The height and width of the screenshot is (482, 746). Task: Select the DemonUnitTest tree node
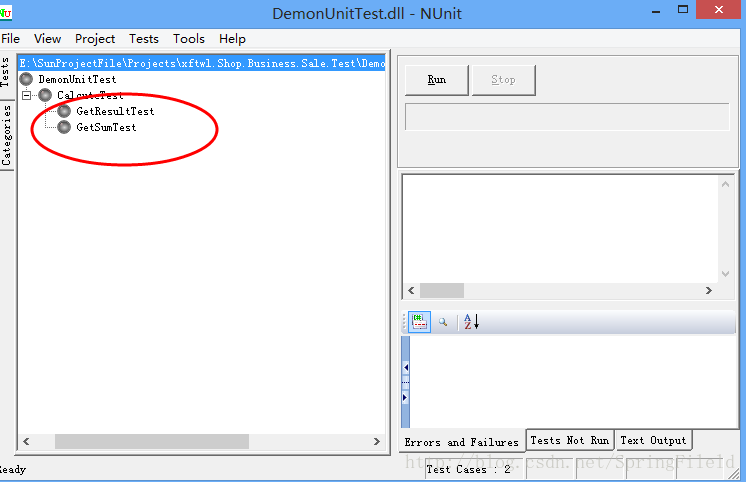[x=77, y=79]
